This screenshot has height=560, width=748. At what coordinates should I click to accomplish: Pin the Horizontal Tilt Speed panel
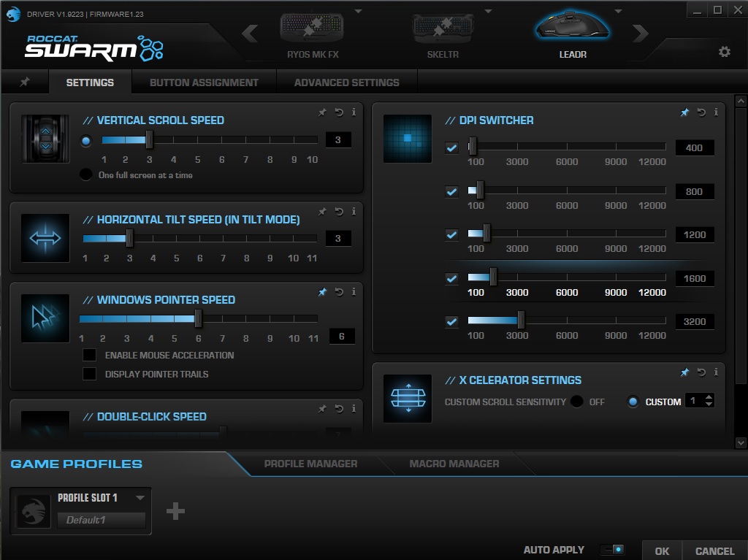coord(322,211)
